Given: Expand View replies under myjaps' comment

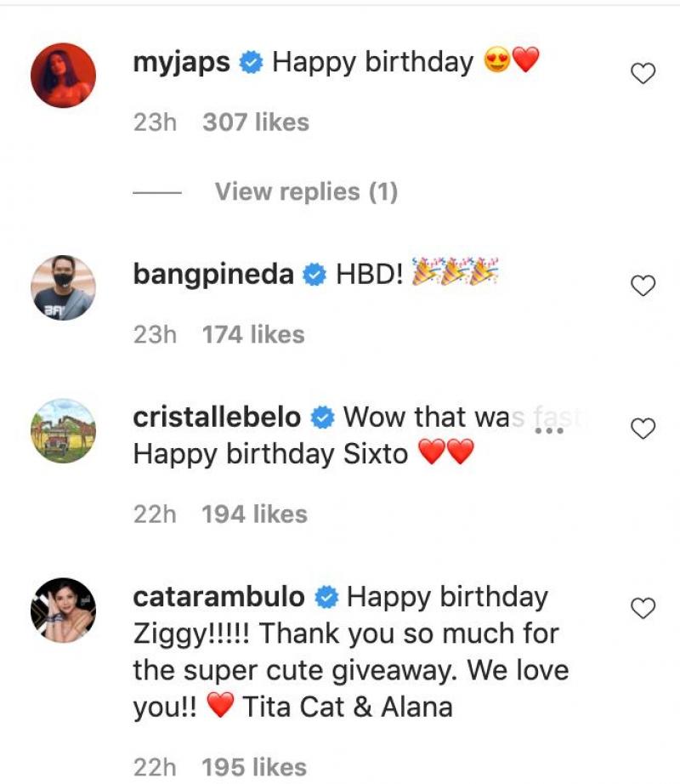Looking at the screenshot, I should click(x=306, y=191).
